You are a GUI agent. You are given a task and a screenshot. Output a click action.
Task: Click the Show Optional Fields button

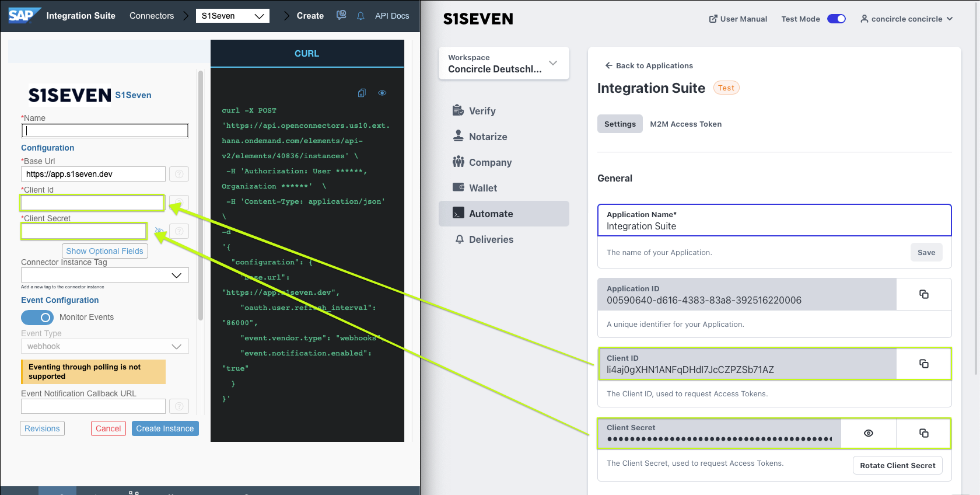[x=105, y=251]
